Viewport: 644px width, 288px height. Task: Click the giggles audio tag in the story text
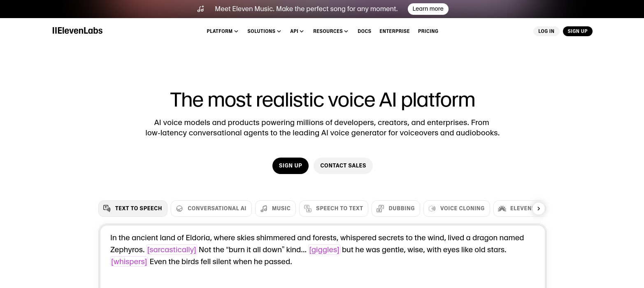[x=324, y=250]
